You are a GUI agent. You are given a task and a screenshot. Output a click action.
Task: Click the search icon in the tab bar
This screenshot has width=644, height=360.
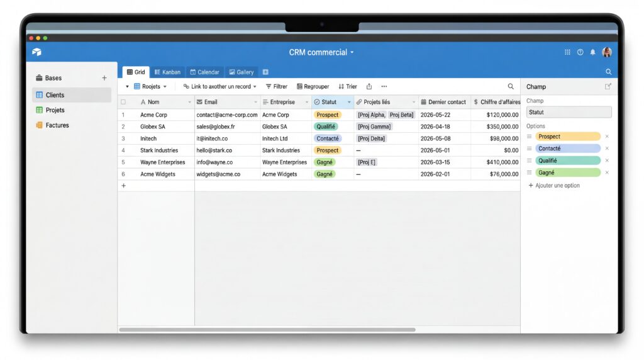(608, 72)
